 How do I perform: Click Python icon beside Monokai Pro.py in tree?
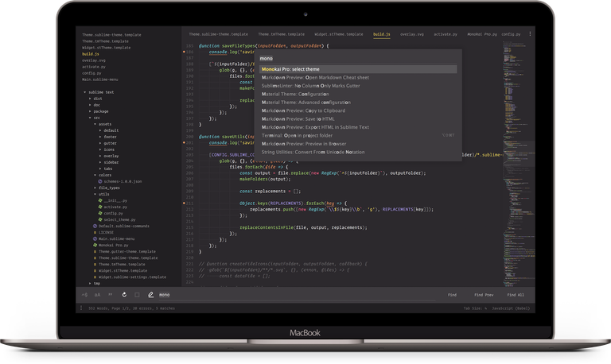pyautogui.click(x=95, y=245)
